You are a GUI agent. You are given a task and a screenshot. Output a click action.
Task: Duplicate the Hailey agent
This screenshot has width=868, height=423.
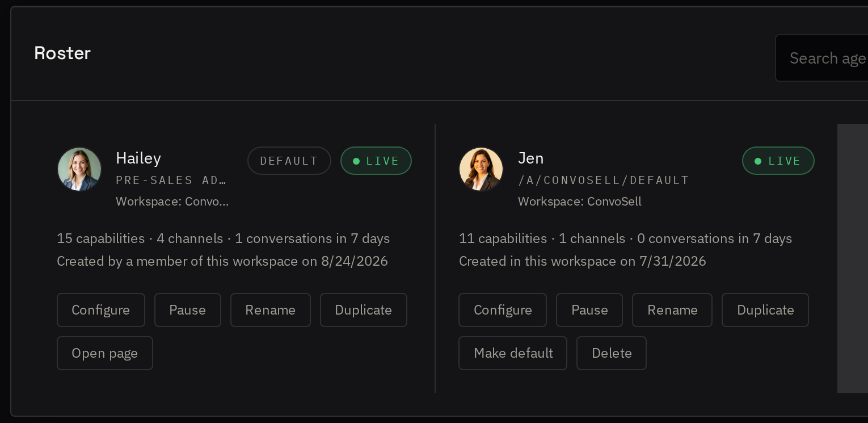pos(364,310)
